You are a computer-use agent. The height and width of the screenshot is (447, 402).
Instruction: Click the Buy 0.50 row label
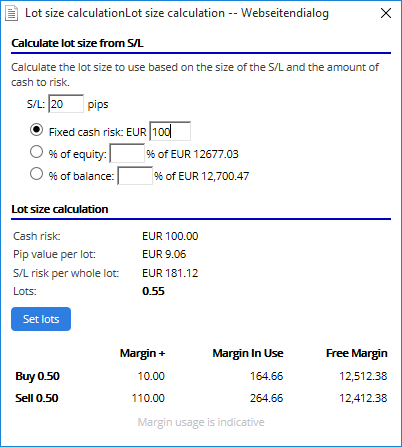[37, 376]
